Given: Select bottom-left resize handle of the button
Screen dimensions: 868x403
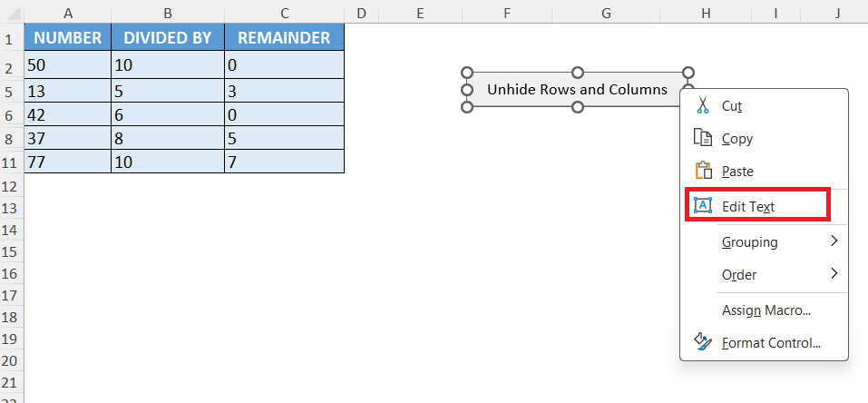Looking at the screenshot, I should pos(467,107).
